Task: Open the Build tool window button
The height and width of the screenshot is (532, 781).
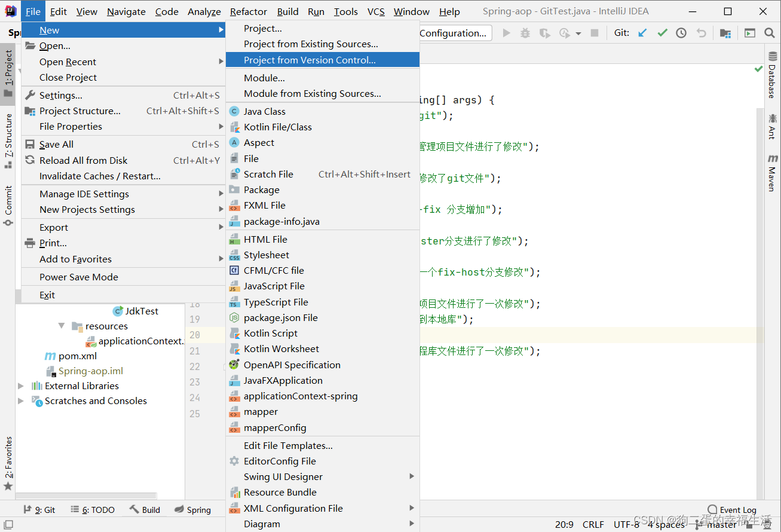Action: [145, 509]
